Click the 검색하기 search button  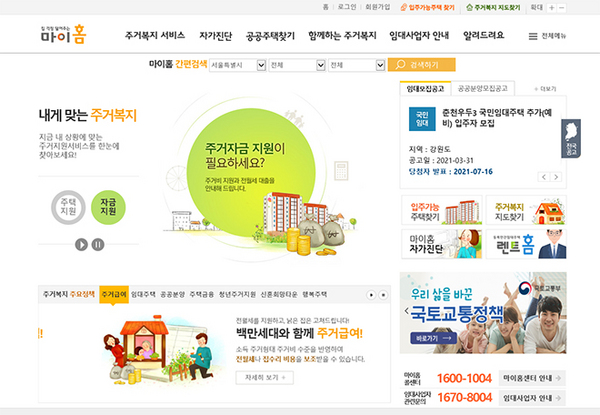[x=422, y=65]
